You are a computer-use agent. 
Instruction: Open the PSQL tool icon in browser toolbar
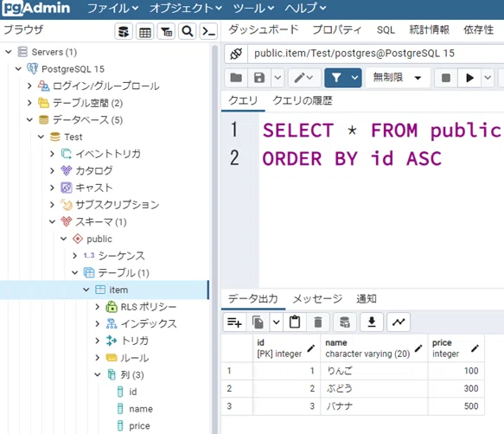point(208,31)
